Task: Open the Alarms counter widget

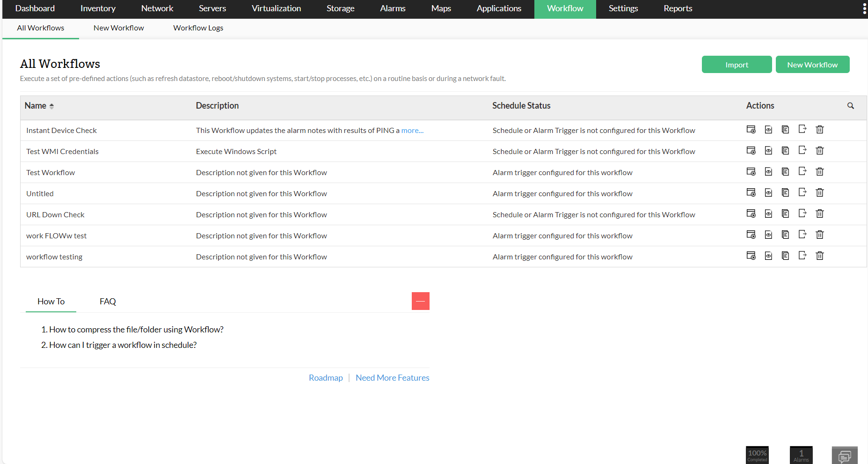Action: point(801,455)
